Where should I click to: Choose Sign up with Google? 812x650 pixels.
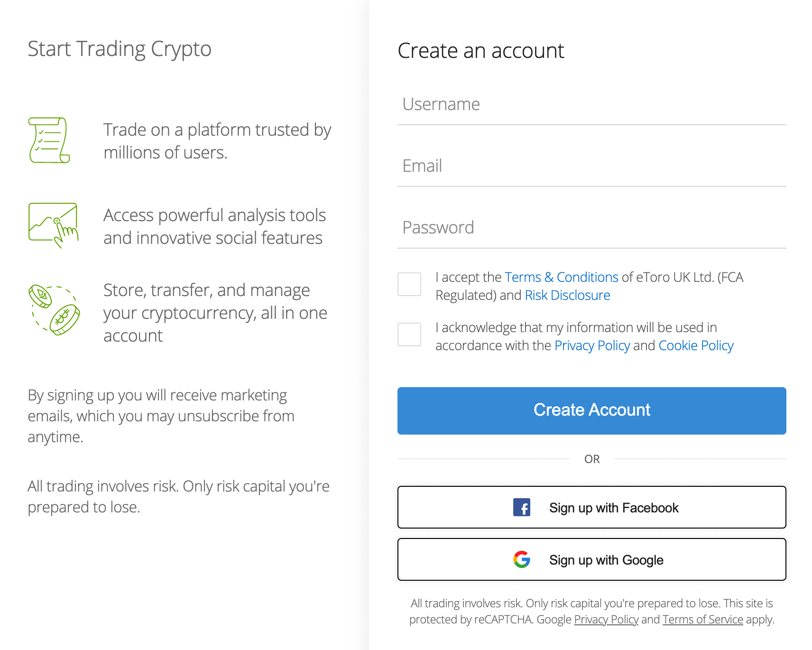pyautogui.click(x=592, y=559)
